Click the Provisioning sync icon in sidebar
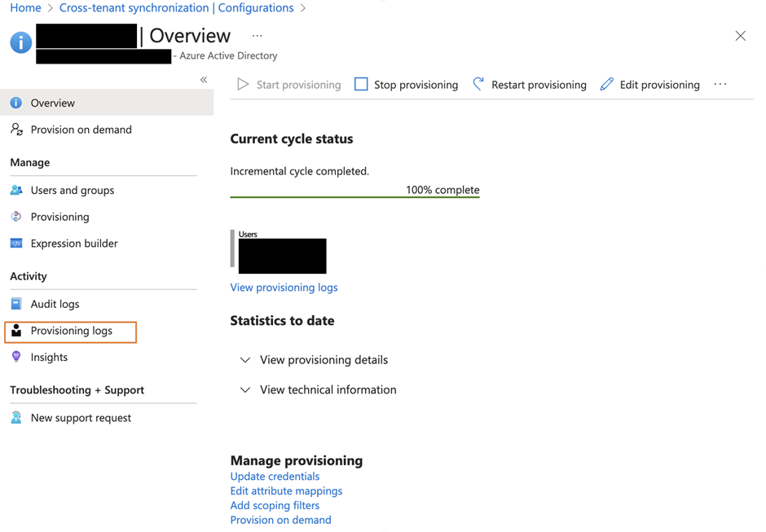Screen dimensions: 766x532 click(x=16, y=217)
